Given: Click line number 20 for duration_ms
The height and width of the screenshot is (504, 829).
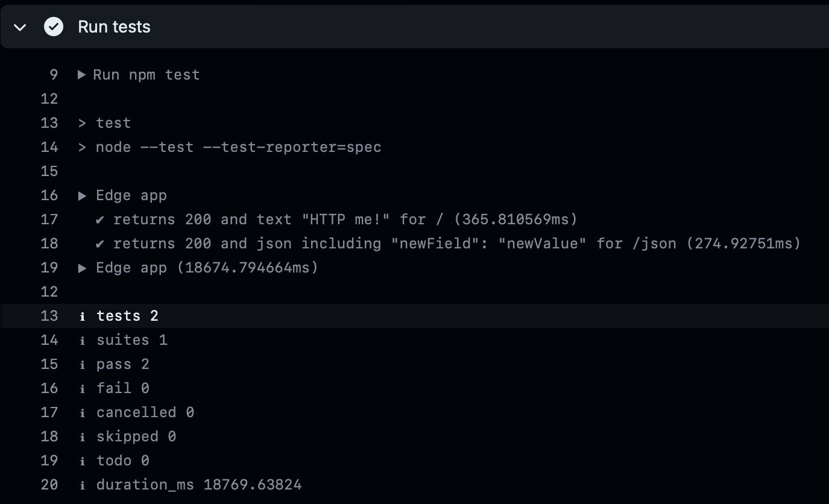Looking at the screenshot, I should pos(49,485).
